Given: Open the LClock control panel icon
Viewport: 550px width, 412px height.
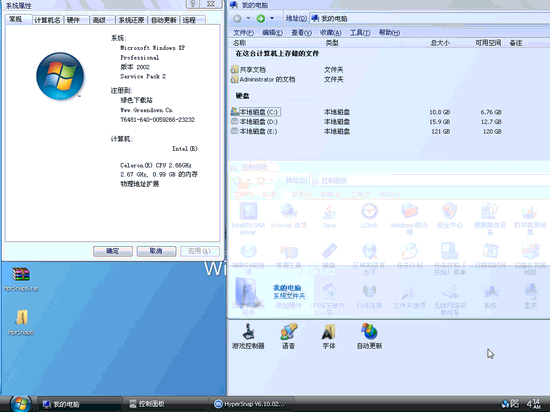Looking at the screenshot, I should 369,216.
